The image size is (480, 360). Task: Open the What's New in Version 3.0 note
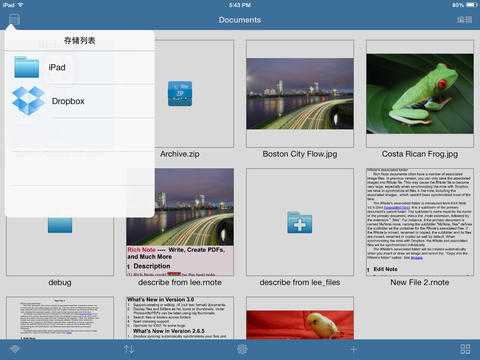180,318
